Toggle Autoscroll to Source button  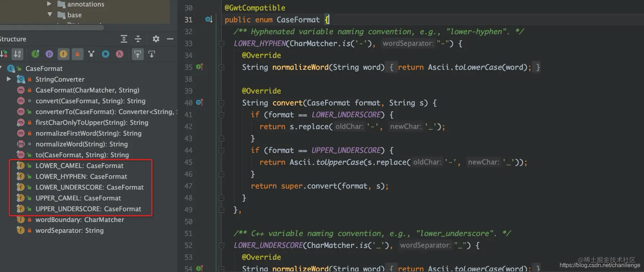(138, 54)
